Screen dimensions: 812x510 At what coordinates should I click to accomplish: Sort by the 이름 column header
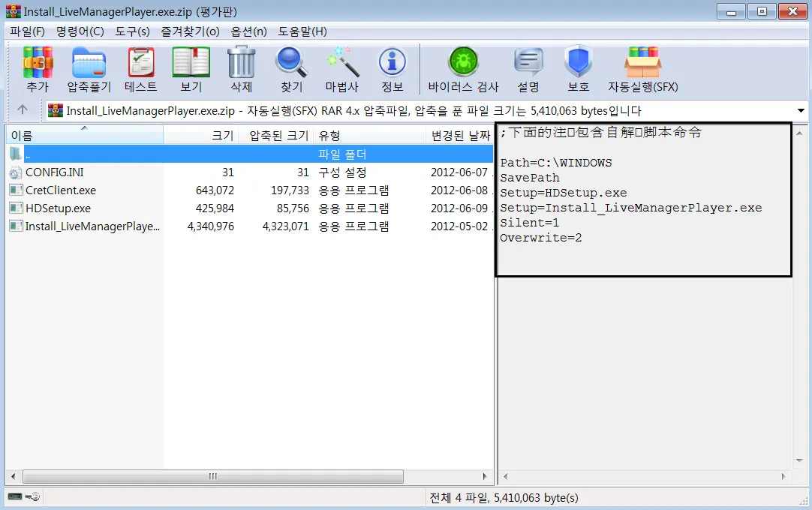(84, 136)
